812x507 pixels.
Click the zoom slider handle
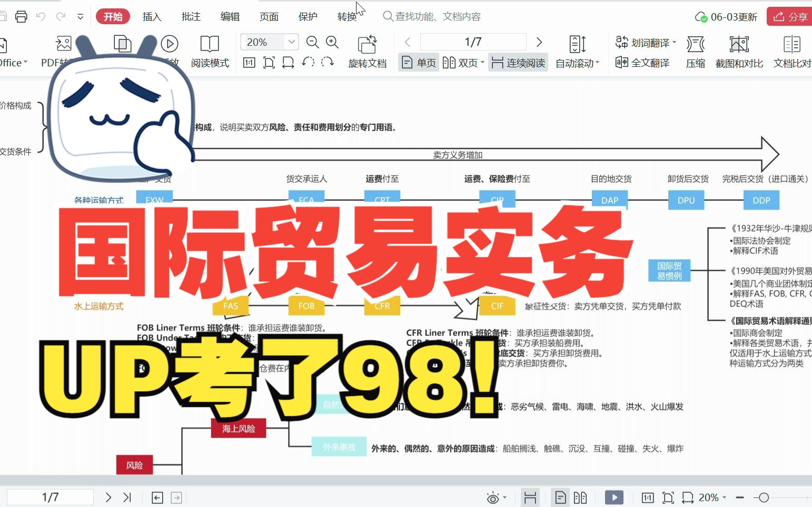[764, 498]
